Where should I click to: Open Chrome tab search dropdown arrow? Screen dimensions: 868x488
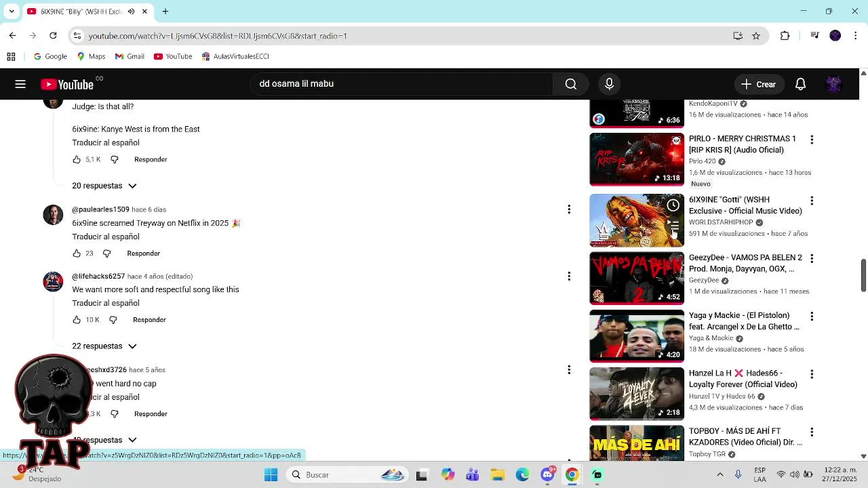point(11,12)
